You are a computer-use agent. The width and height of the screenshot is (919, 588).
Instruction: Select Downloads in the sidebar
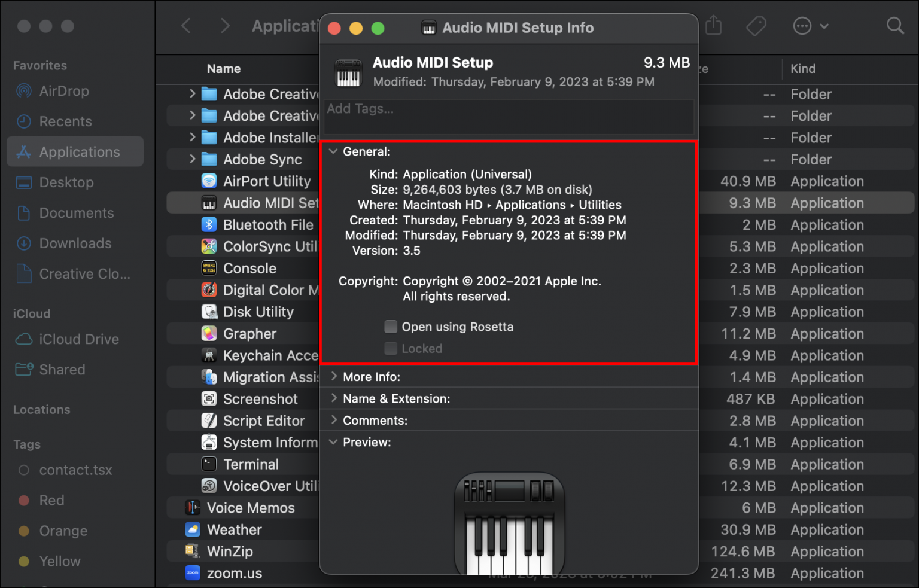point(75,243)
